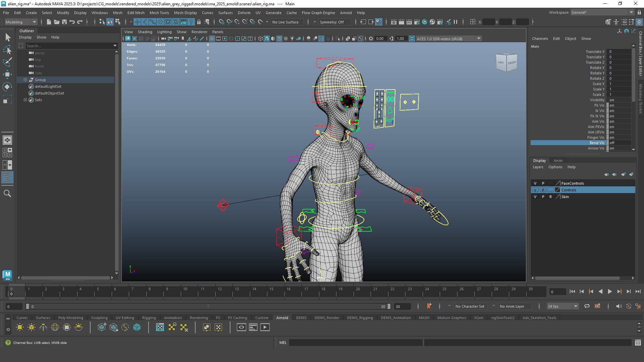
Task: Toggle playback P of Skin layer
Action: click(543, 197)
